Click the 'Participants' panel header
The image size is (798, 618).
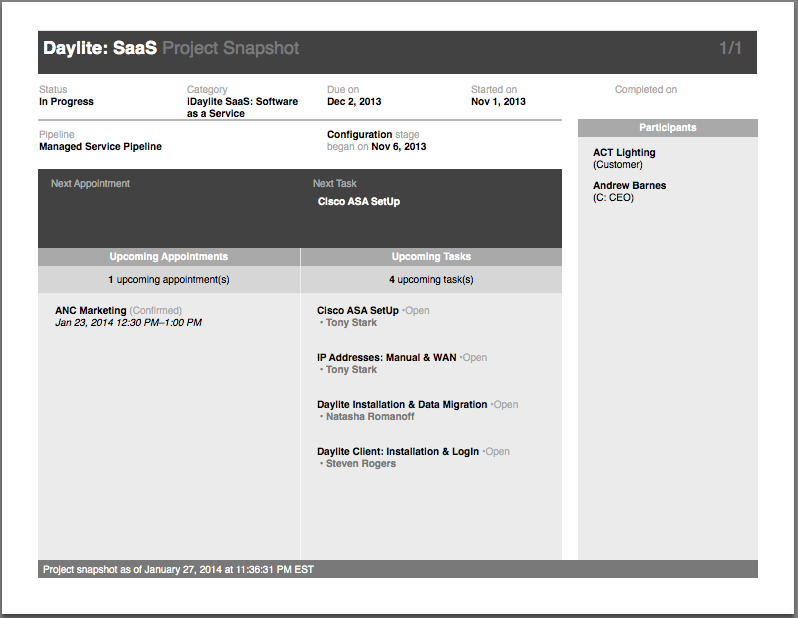pos(668,128)
